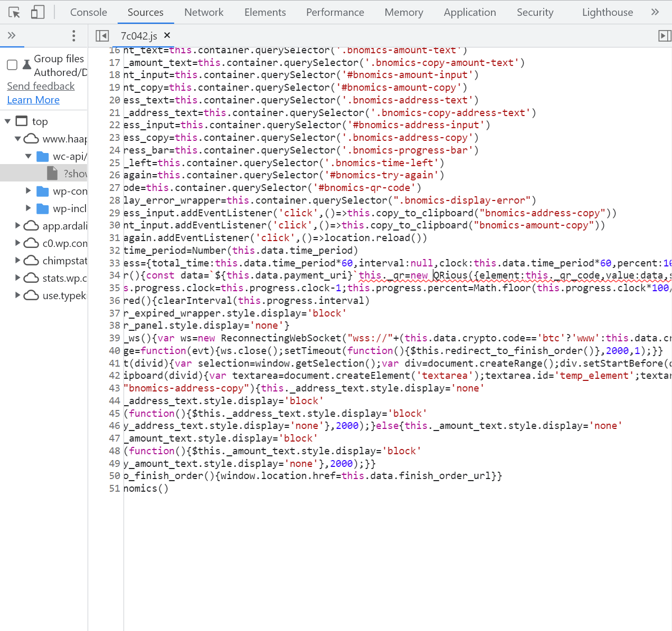Open the Security tab

(x=535, y=12)
